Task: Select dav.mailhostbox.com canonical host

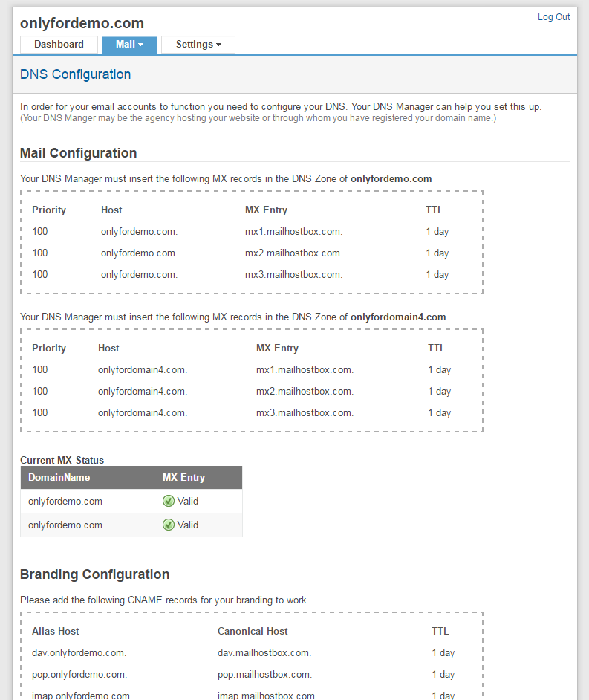Action: coord(264,653)
